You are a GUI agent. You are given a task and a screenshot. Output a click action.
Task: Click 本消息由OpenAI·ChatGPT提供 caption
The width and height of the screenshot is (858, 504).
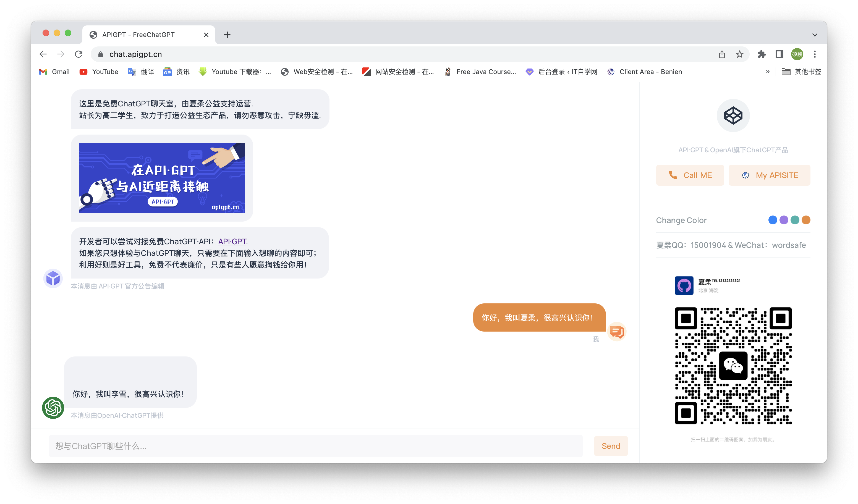tap(117, 416)
